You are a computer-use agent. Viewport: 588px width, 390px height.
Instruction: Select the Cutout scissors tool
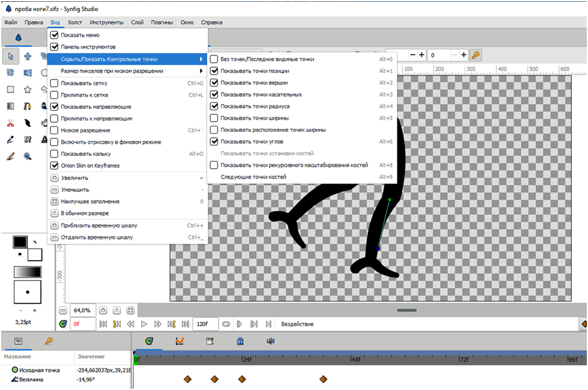pyautogui.click(x=10, y=123)
